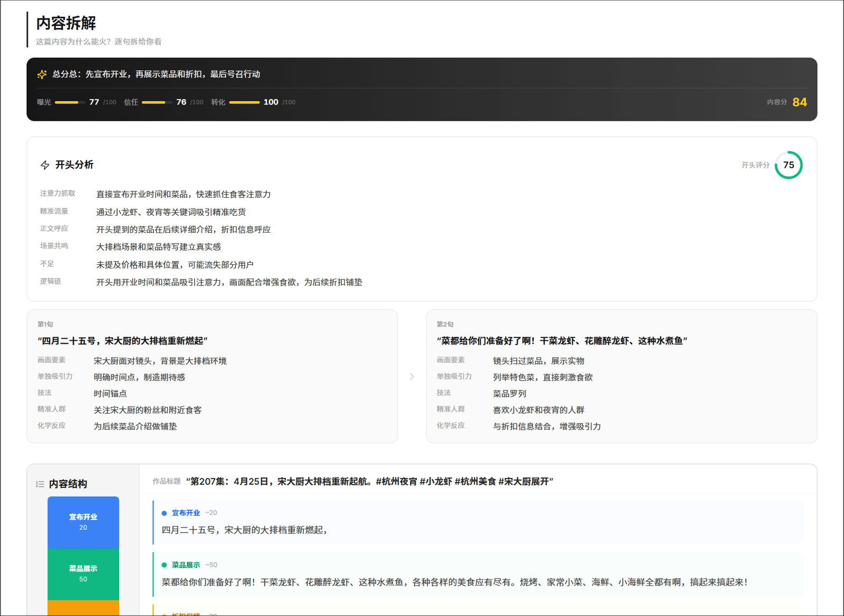Click the 逻辑链 row label

click(51, 281)
